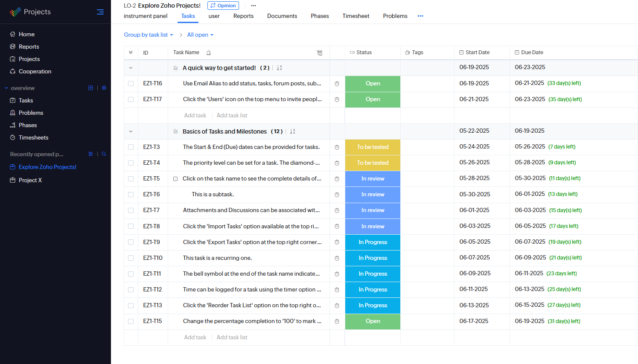
Task: Collapse Basics of Tasks and Milestones list
Action: 131,131
